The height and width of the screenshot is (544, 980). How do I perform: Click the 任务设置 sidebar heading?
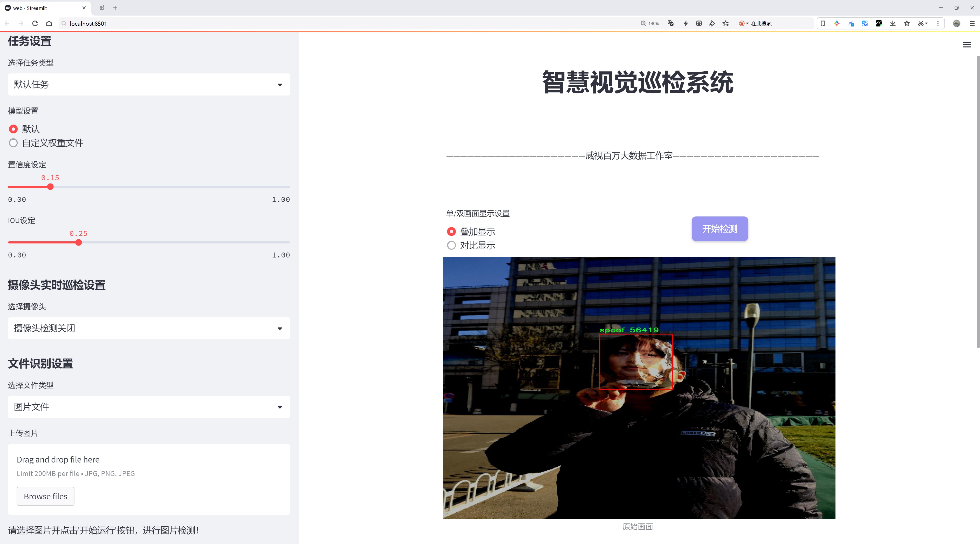pos(30,41)
